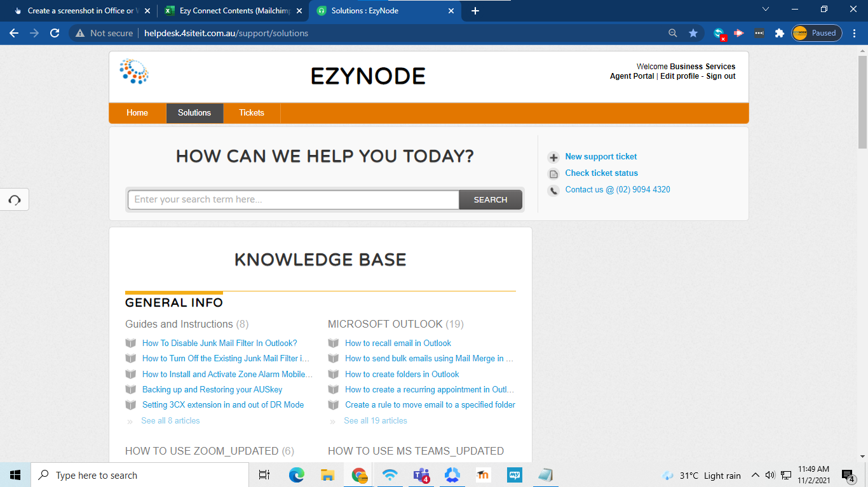The image size is (868, 487).
Task: Open HOW TO USE MS TEAMS_UPDATED folder
Action: pyautogui.click(x=416, y=451)
